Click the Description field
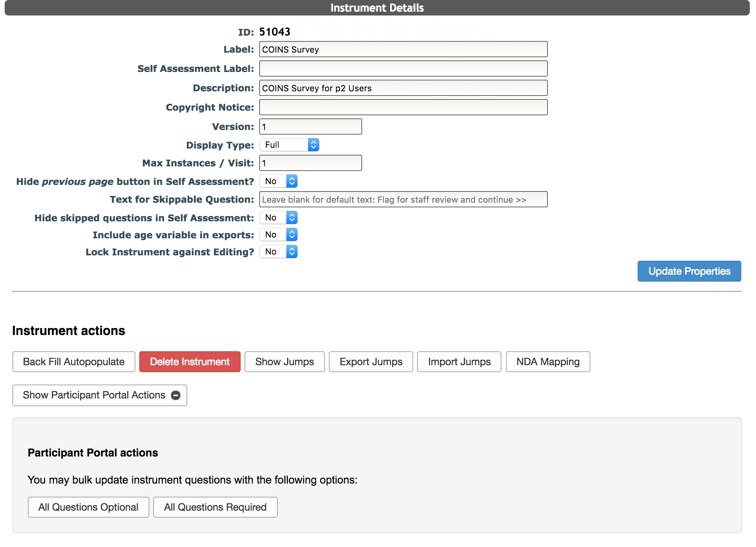The width and height of the screenshot is (756, 547). pyautogui.click(x=403, y=88)
